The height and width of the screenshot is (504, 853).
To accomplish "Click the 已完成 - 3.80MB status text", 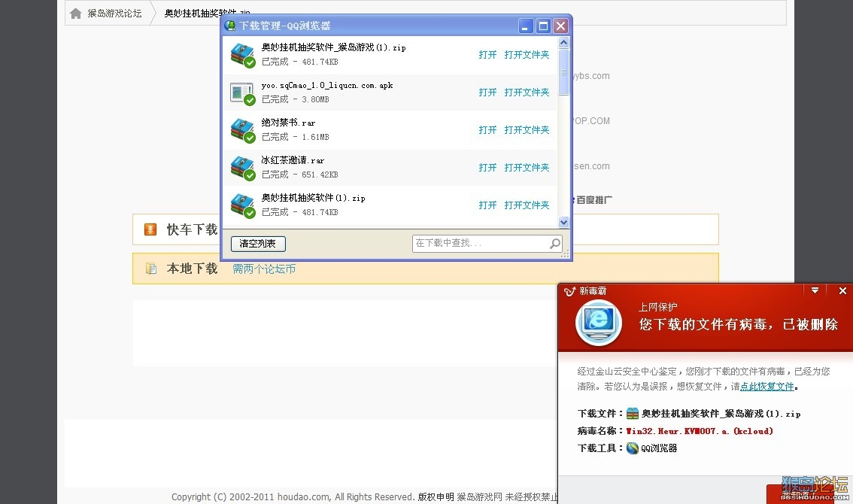I will click(x=296, y=99).
